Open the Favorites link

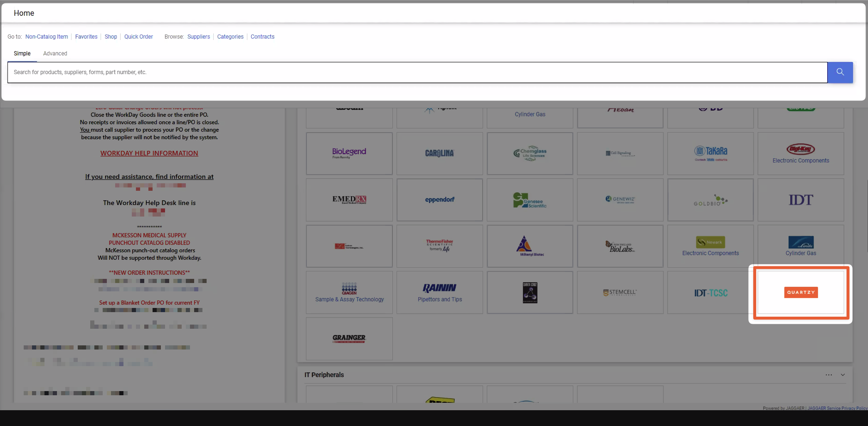86,37
